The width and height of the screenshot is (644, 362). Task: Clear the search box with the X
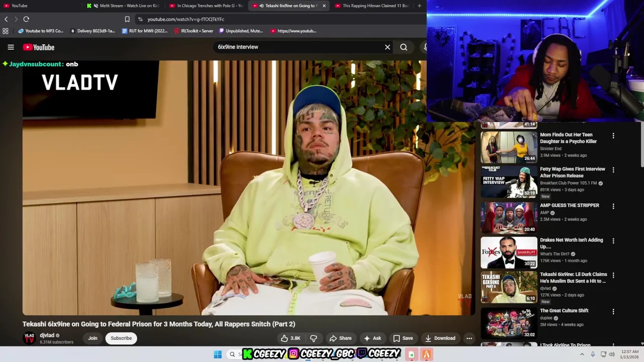click(x=387, y=47)
